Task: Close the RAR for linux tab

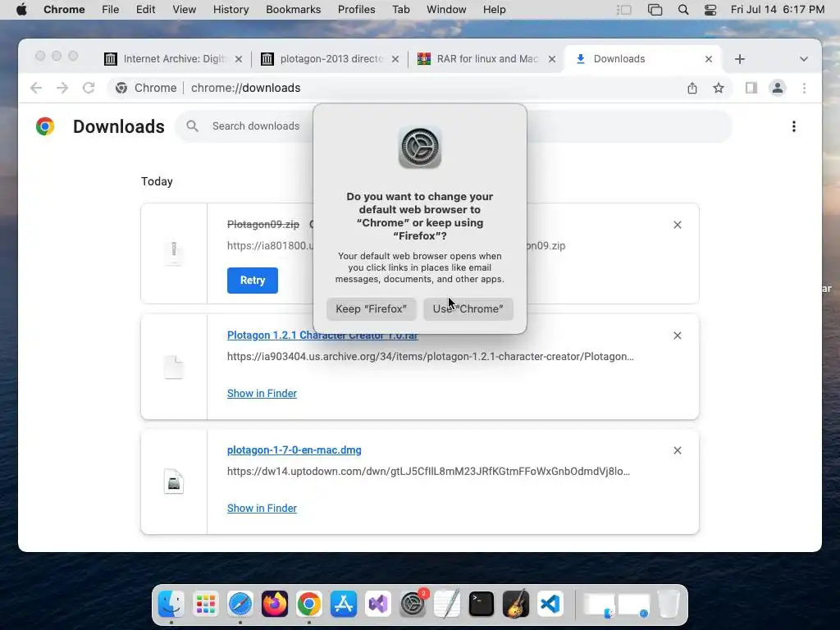Action: coord(552,59)
